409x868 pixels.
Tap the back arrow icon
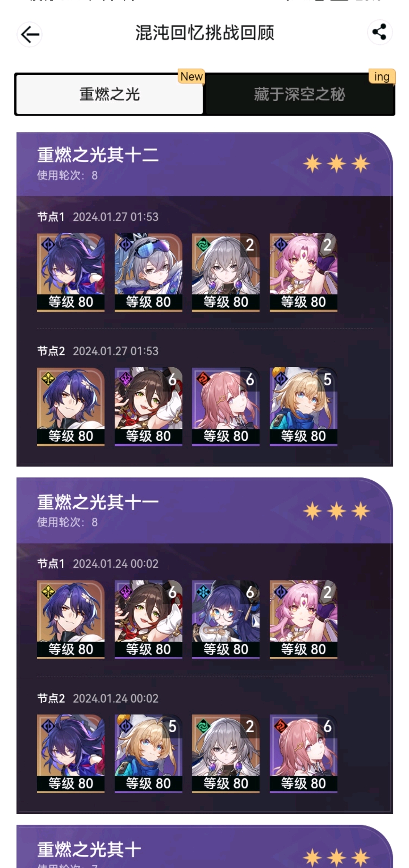(30, 34)
